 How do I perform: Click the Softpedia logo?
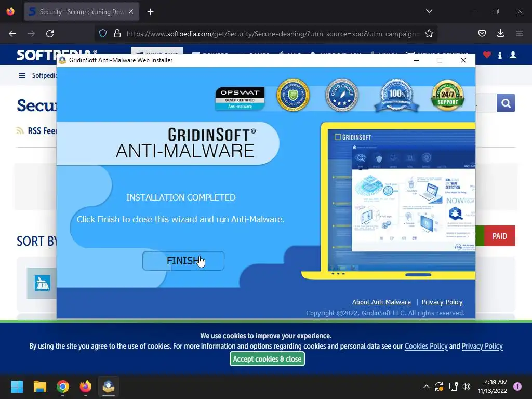(x=57, y=55)
